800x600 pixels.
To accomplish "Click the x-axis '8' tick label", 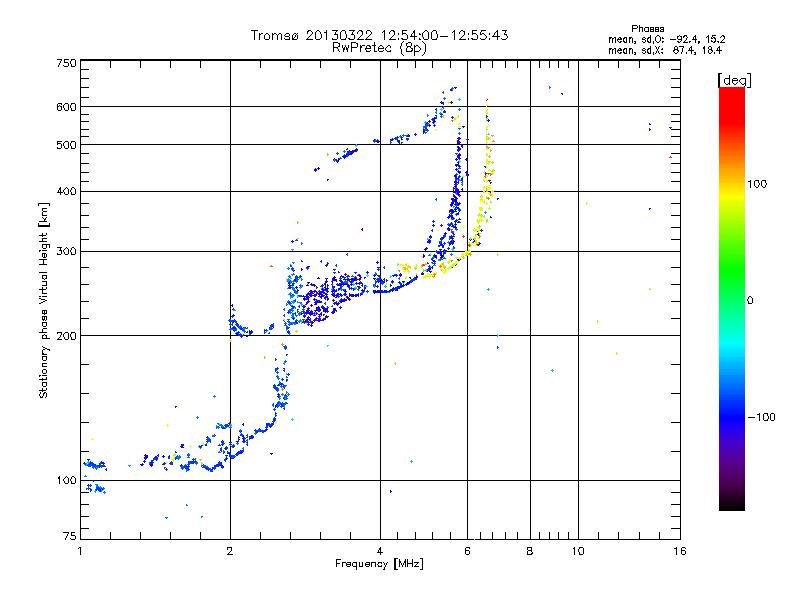I will point(530,551).
